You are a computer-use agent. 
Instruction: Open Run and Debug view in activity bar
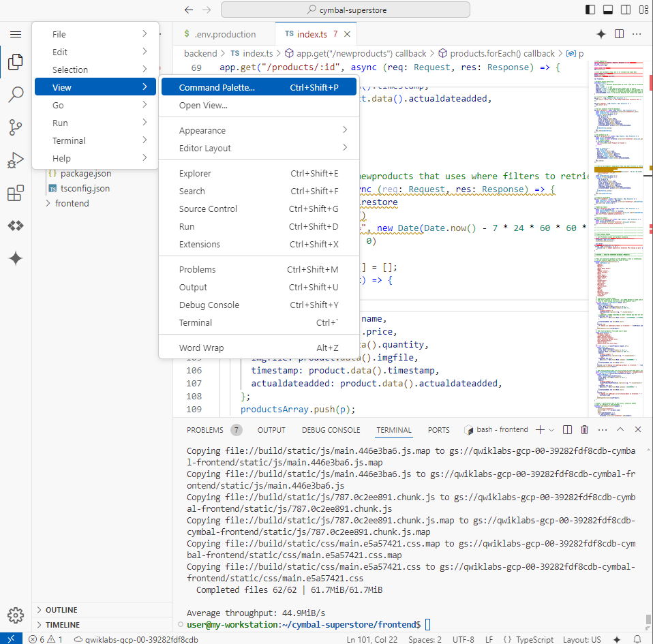point(16,160)
